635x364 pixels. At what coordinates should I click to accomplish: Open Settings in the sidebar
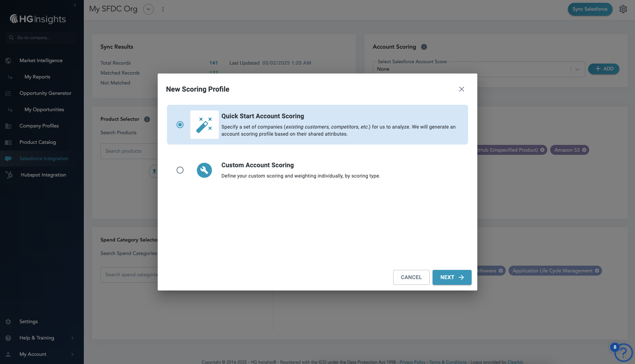pos(28,321)
